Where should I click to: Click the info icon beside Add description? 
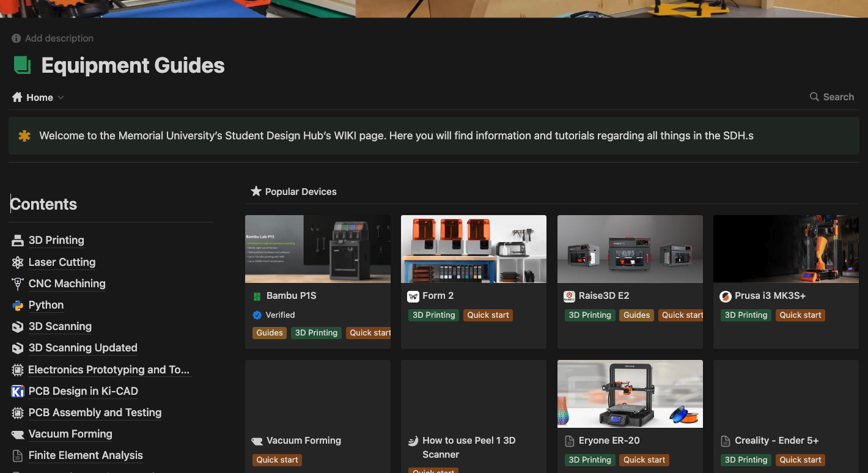(17, 38)
